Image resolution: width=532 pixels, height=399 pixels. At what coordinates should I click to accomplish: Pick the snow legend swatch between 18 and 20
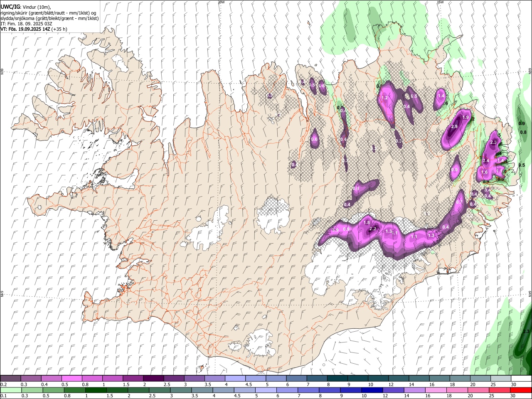coord(460,379)
